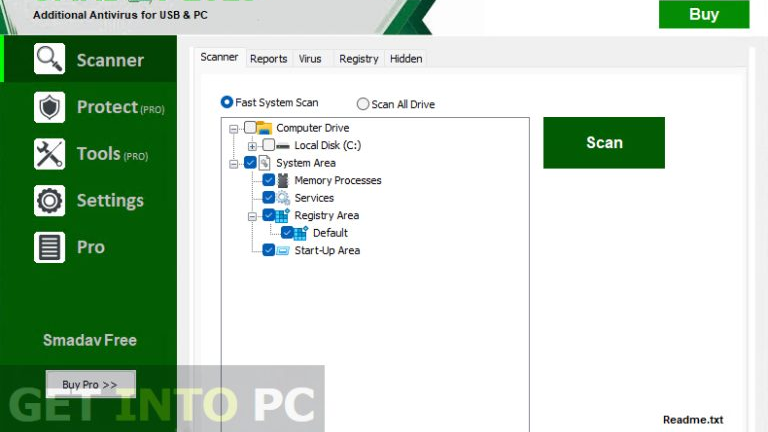Image resolution: width=768 pixels, height=432 pixels.
Task: Switch to the Reports tab
Action: (268, 59)
